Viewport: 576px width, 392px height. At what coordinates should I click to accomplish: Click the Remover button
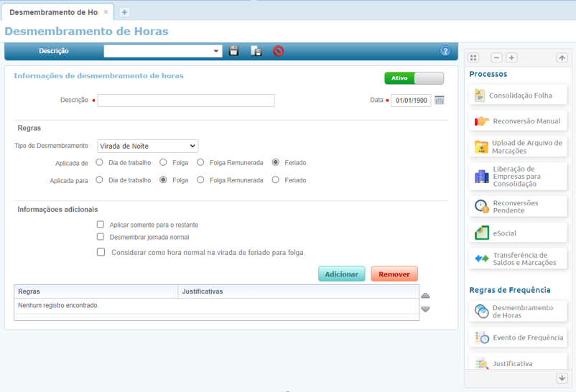394,274
